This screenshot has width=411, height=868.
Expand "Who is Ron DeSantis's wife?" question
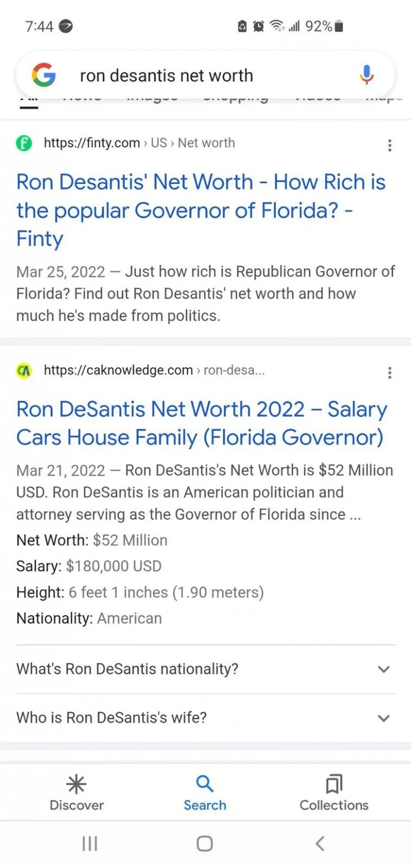[x=206, y=718]
